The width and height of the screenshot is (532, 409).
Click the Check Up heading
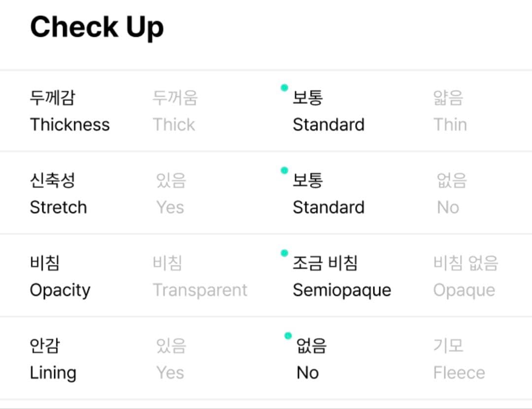97,27
